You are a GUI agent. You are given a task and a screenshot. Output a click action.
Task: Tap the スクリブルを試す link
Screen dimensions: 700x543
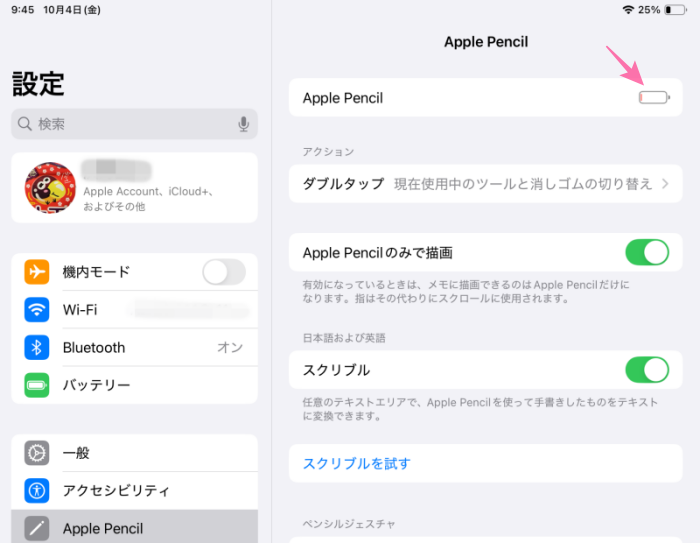(x=357, y=463)
